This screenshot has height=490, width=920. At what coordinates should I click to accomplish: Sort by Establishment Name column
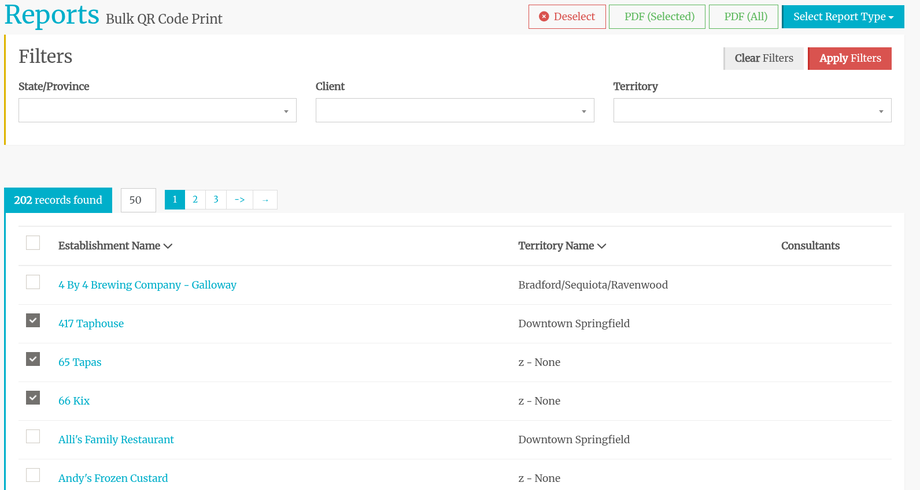(115, 246)
